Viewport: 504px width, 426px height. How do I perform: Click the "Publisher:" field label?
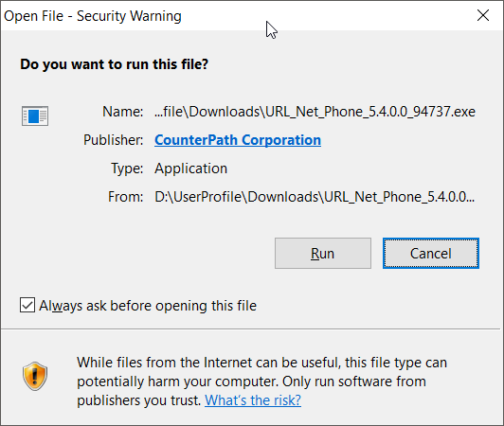[113, 140]
